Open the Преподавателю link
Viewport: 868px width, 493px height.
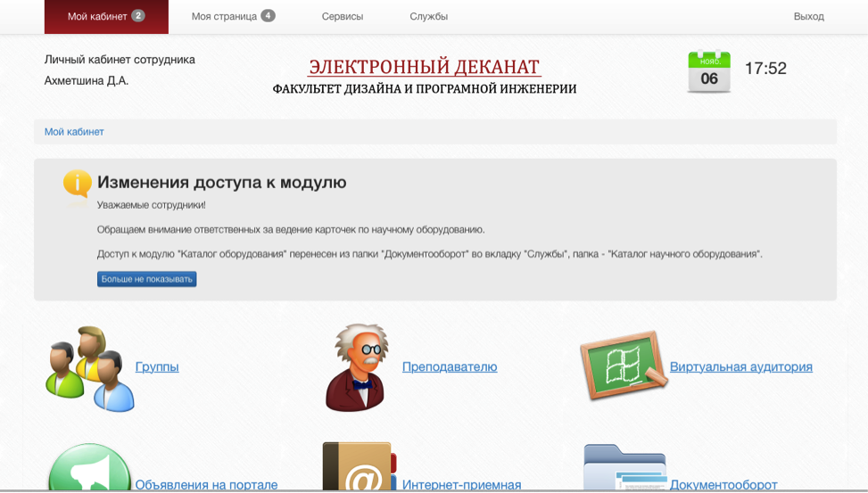coord(450,366)
